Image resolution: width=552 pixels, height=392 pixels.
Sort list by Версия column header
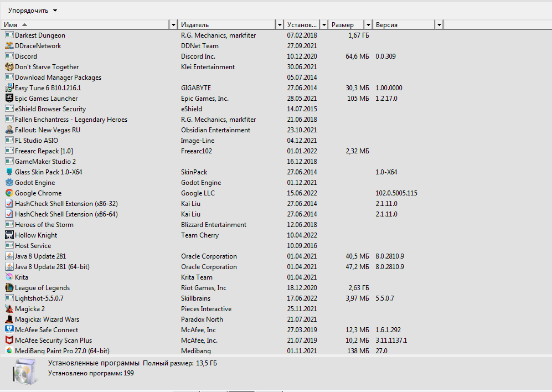tap(404, 25)
